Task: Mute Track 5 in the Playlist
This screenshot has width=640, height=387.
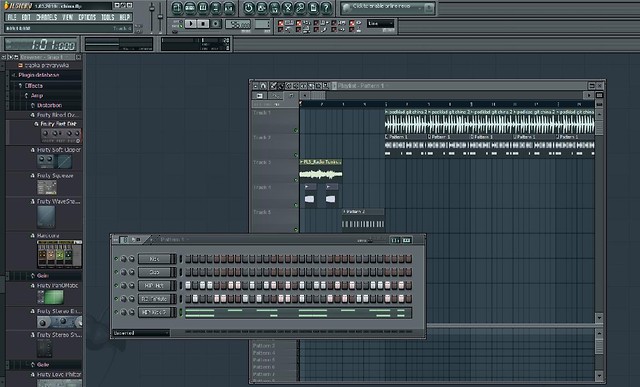Action: [x=296, y=230]
